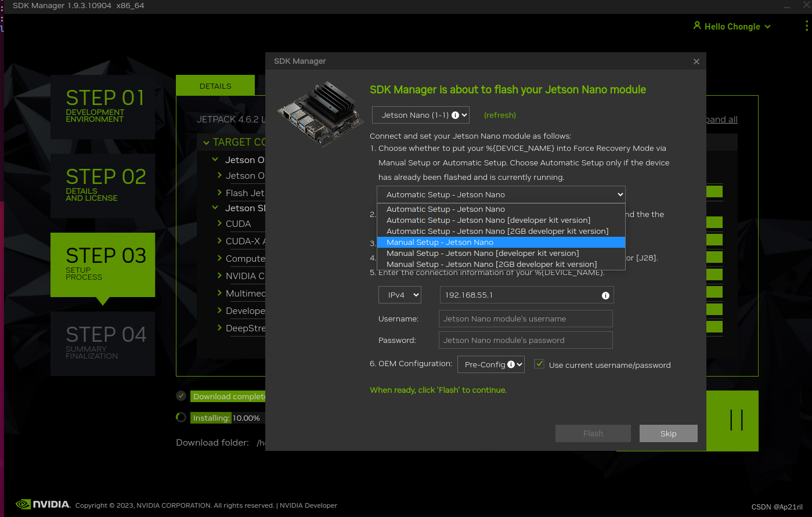Select Automatic Setup - Jetson Nano [developer kit version]
Image resolution: width=812 pixels, height=517 pixels.
[x=501, y=220]
